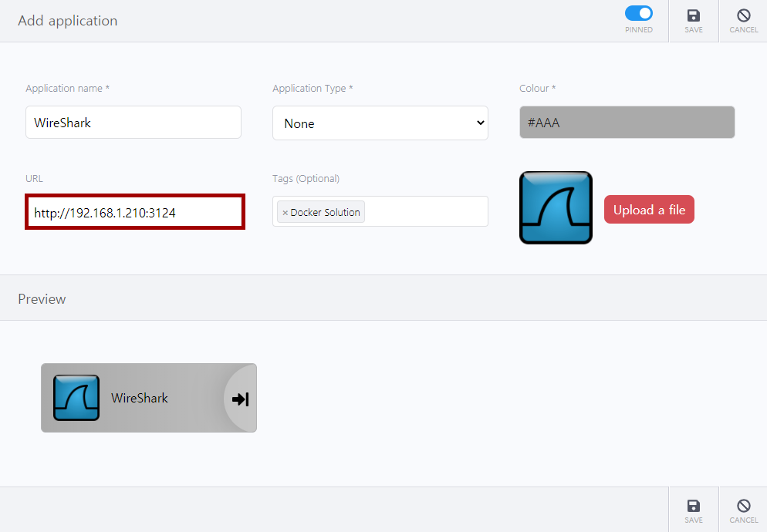Click the Preview section heading
767x532 pixels.
click(42, 298)
